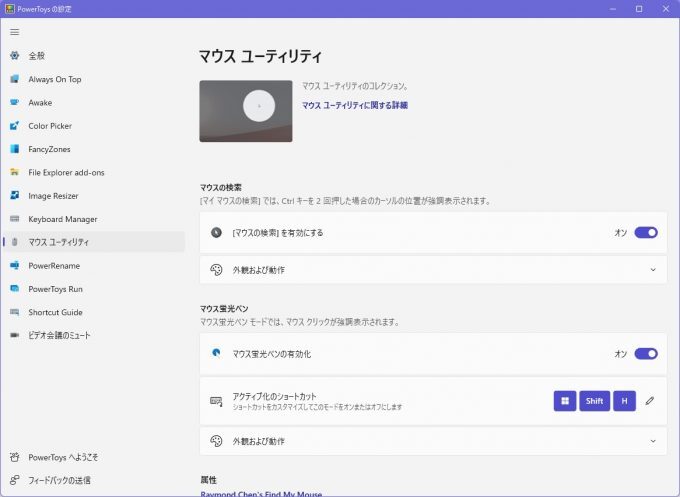This screenshot has width=680, height=497.
Task: Open the hamburger navigation menu
Action: [14, 32]
